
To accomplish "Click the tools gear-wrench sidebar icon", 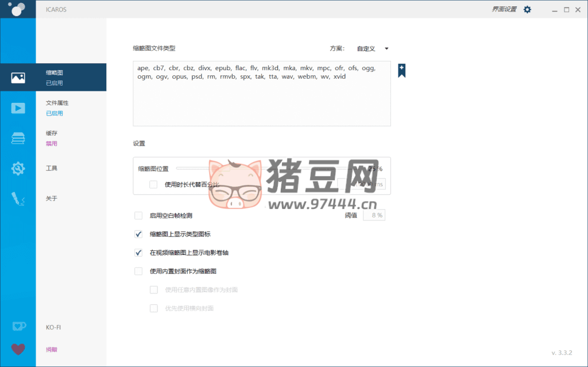I will (18, 168).
